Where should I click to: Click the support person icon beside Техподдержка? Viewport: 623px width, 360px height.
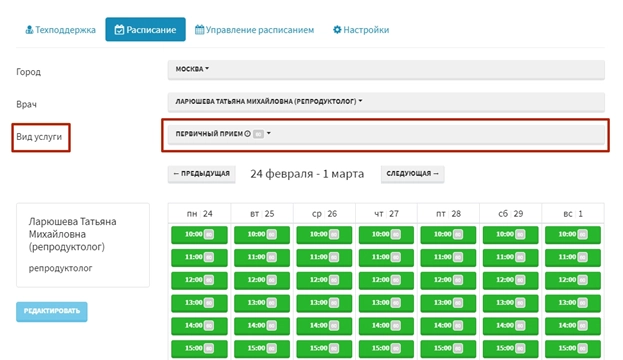(29, 30)
